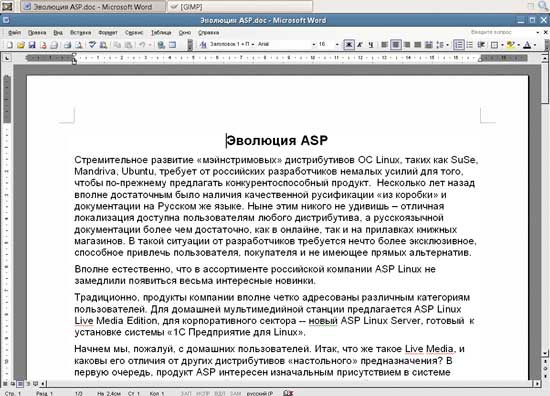Screen dimensions: 550x396
Task: Toggle ИСПР track changes in status bar
Action: coord(202,393)
